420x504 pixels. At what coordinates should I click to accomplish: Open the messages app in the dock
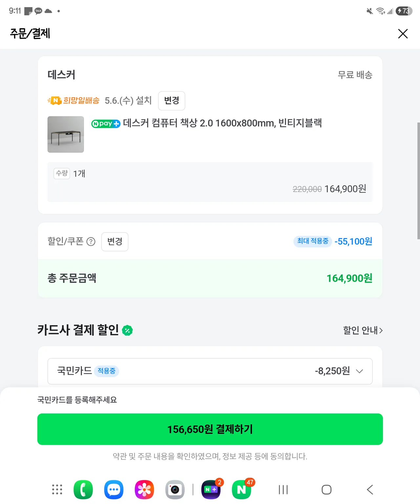coord(114,490)
